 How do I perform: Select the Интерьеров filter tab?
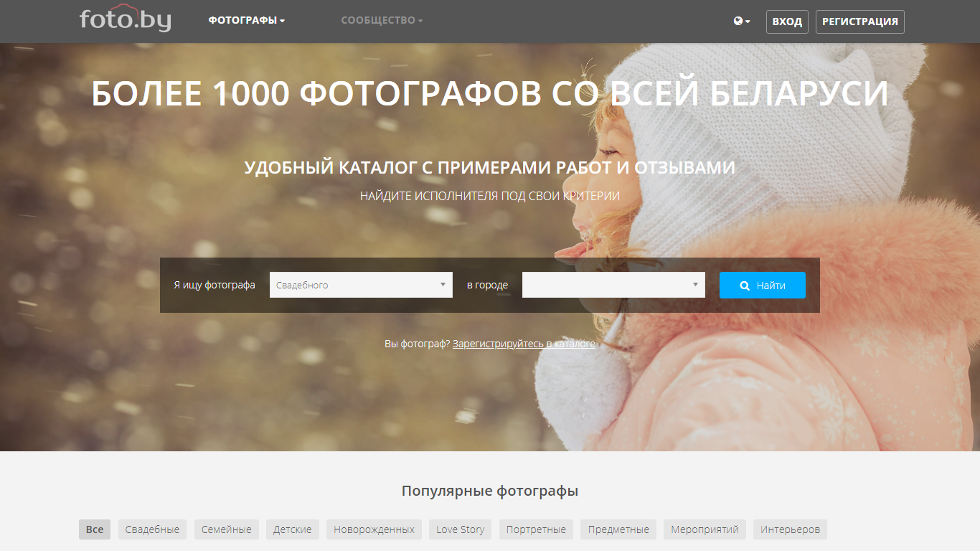(790, 529)
